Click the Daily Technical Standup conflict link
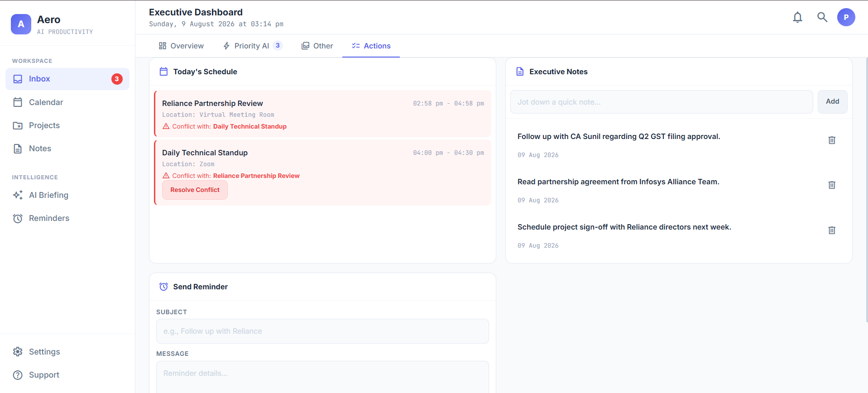This screenshot has height=393, width=868. tap(250, 126)
